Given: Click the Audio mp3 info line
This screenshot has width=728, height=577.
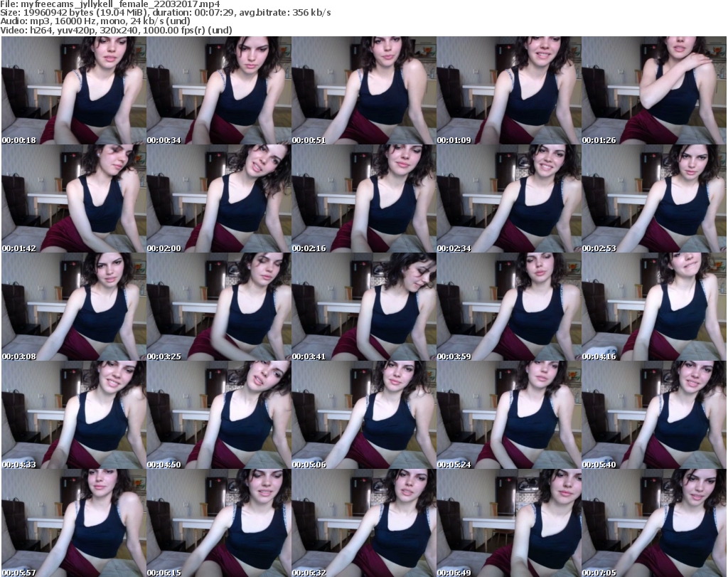Looking at the screenshot, I should pos(95,21).
